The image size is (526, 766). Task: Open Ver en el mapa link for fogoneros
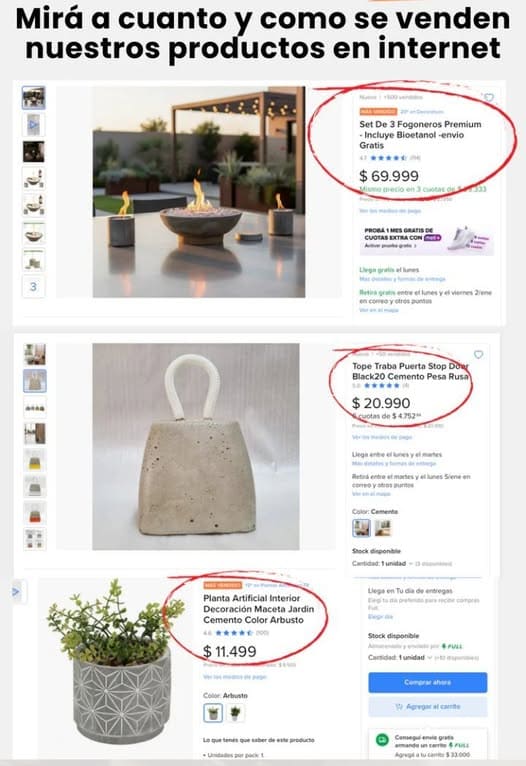tap(379, 310)
